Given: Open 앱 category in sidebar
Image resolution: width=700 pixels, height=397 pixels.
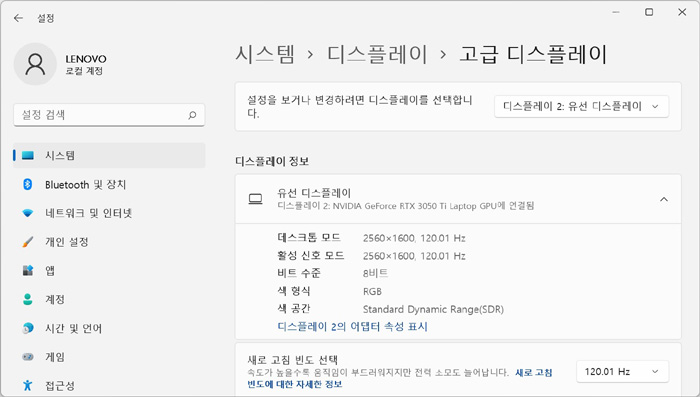Looking at the screenshot, I should (109, 271).
